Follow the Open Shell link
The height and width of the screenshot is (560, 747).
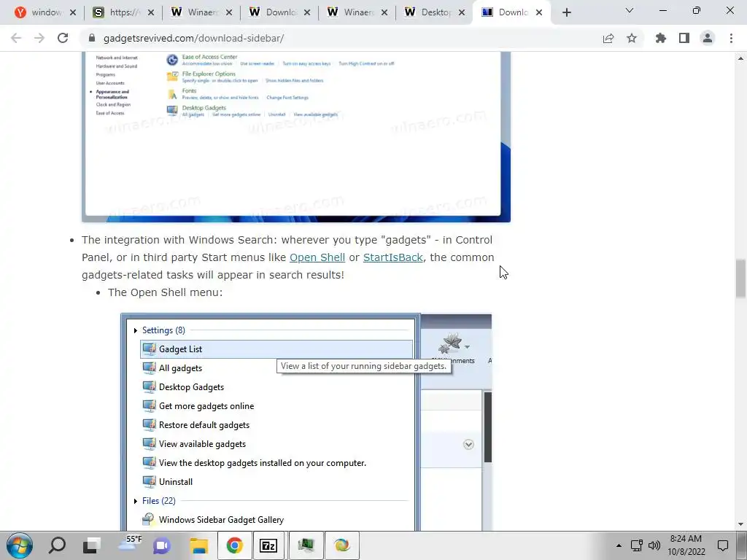[x=317, y=257]
